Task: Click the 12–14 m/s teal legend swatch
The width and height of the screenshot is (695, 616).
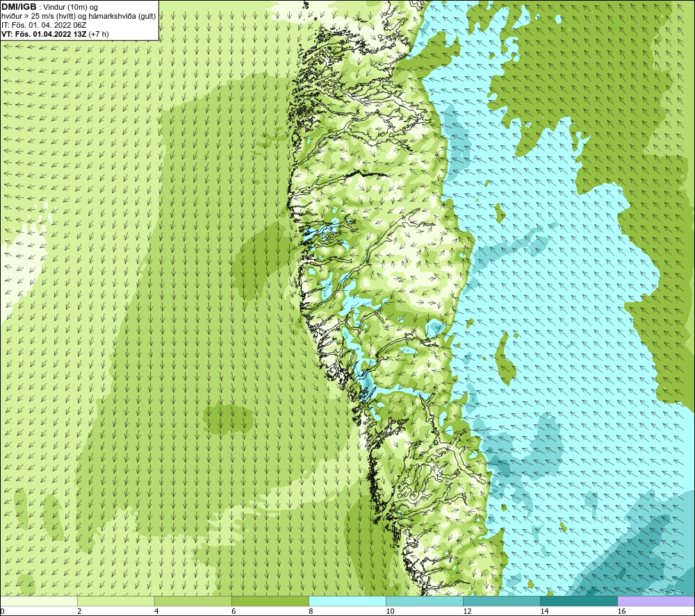Action: [501, 601]
